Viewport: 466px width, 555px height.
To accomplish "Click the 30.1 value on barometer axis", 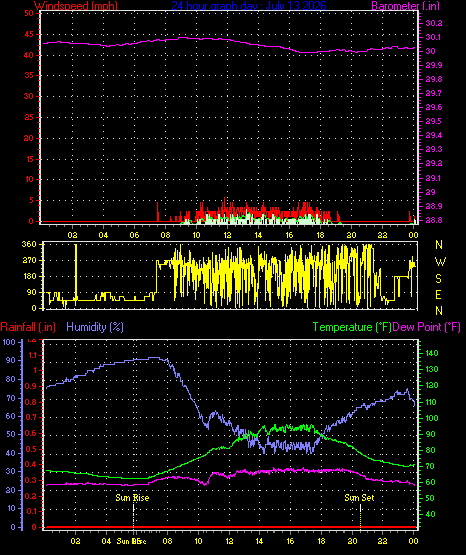I will pos(433,37).
